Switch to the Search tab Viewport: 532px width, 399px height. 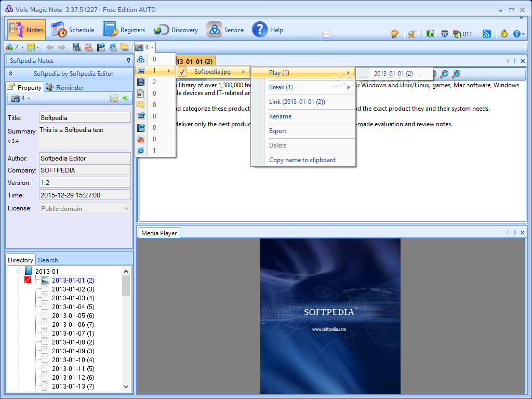[x=48, y=260]
